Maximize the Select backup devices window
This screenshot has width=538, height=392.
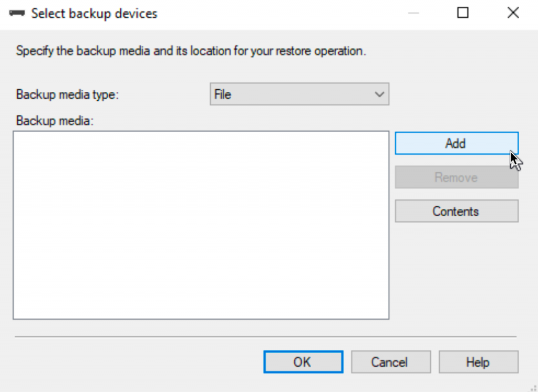click(x=463, y=13)
